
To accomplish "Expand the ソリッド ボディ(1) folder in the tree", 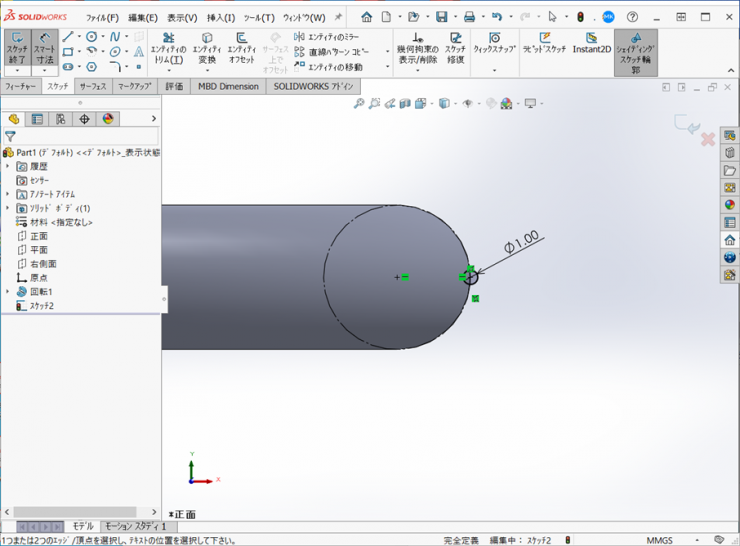I will [x=8, y=208].
